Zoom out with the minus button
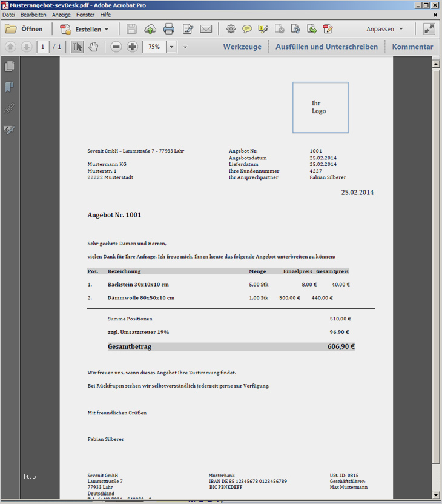This screenshot has width=442, height=504. [116, 47]
